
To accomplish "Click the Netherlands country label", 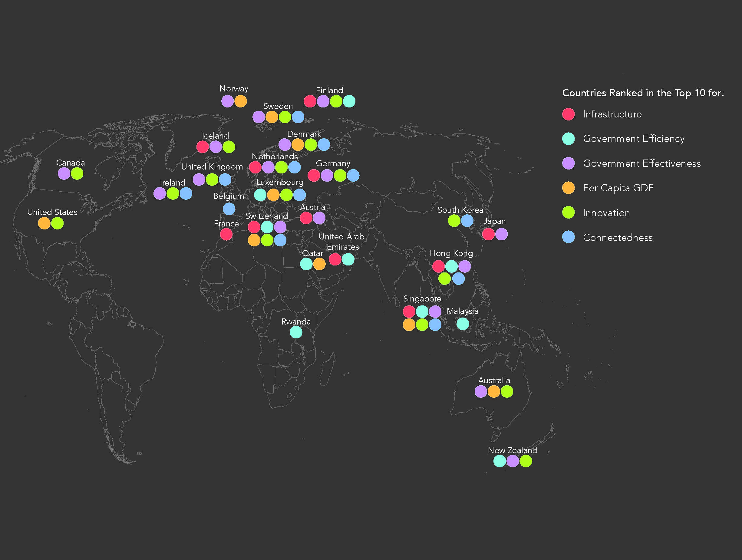I will (275, 156).
